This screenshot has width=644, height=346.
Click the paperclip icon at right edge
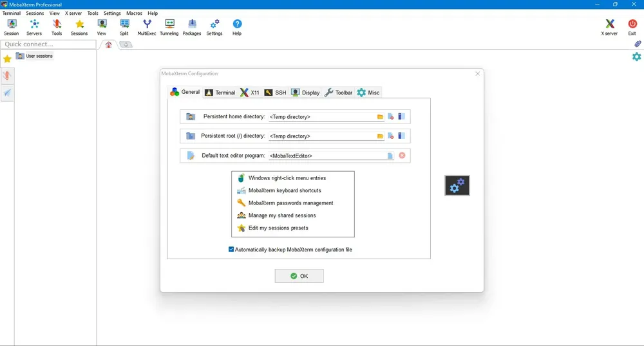638,44
